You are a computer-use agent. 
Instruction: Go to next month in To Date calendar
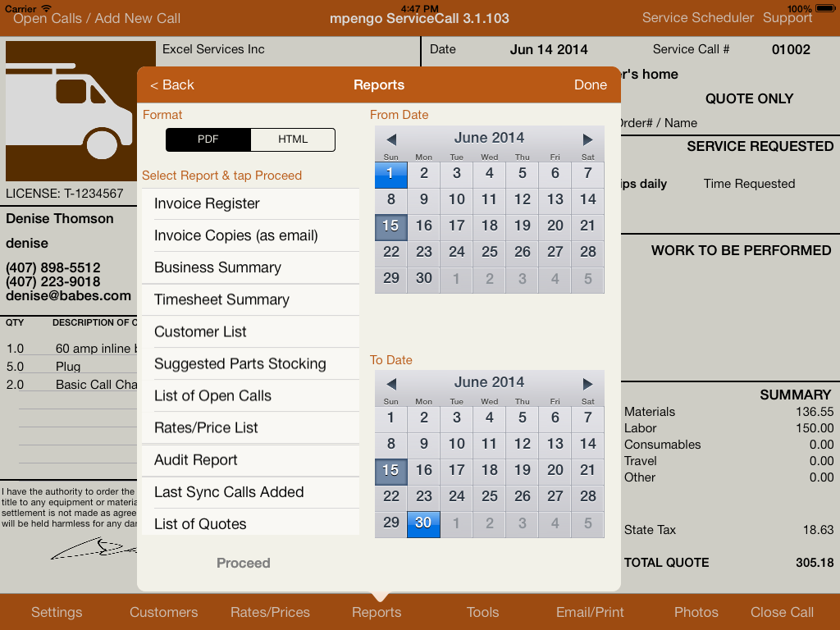point(587,383)
